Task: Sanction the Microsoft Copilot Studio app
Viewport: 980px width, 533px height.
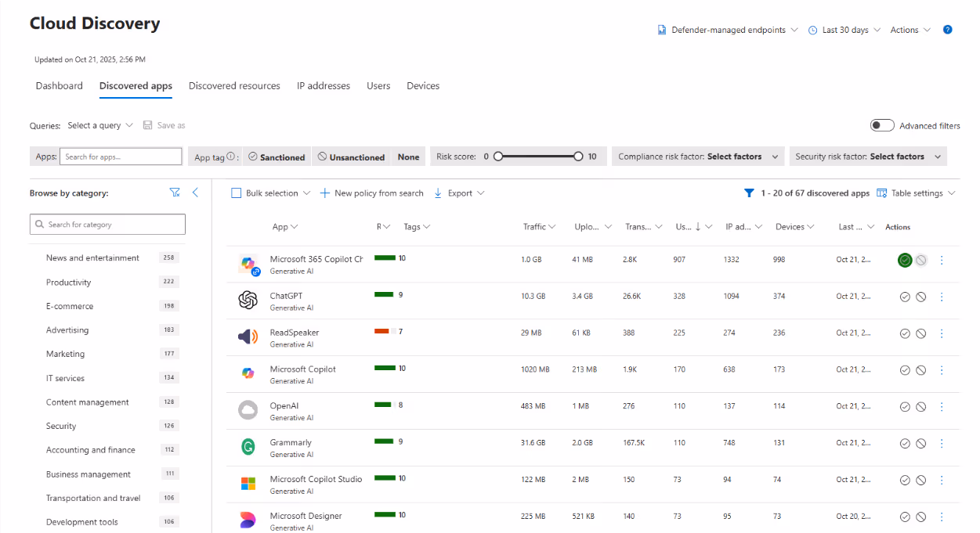Action: (905, 480)
